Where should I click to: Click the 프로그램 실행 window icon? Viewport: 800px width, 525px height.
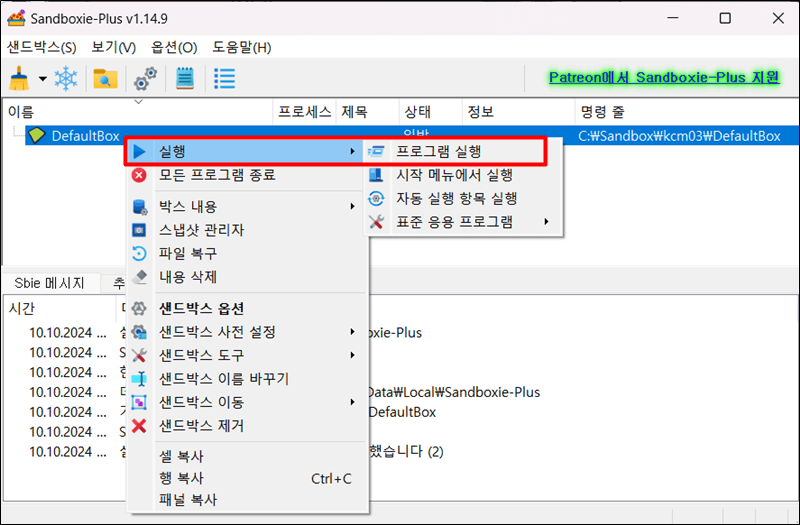pyautogui.click(x=377, y=151)
